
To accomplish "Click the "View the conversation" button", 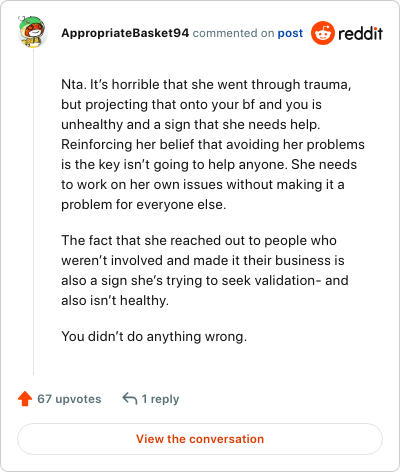I will (200, 439).
